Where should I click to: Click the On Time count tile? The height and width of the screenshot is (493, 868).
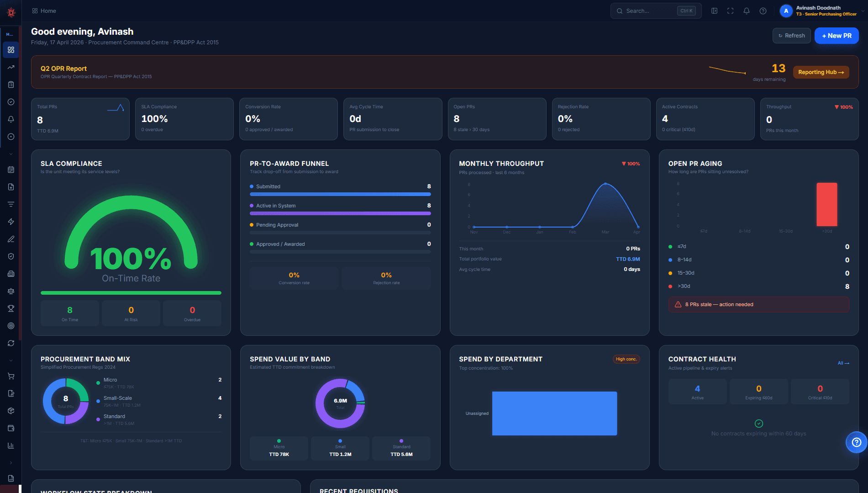click(70, 313)
